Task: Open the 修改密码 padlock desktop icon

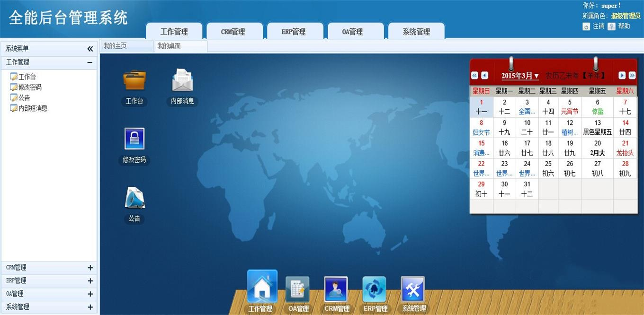Action: [134, 139]
